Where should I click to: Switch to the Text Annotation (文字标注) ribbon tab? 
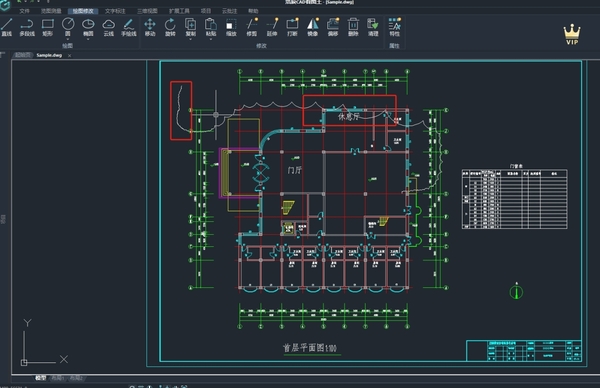tap(115, 11)
